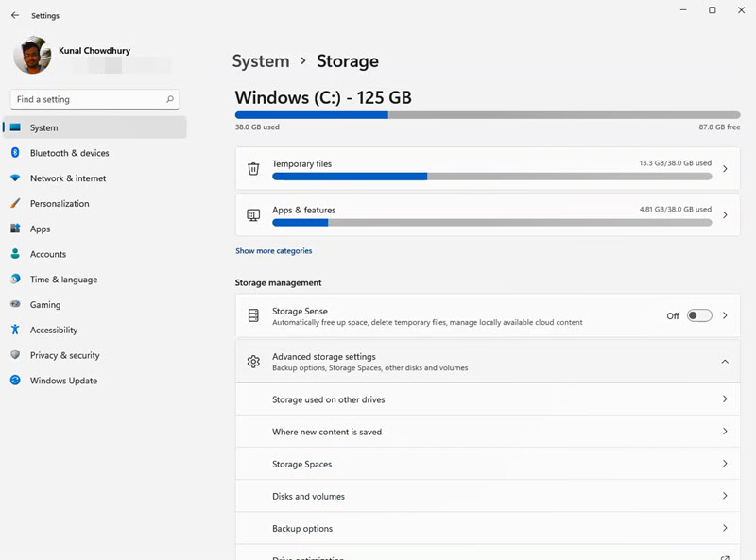Open Disks and volumes
Screen dimensions: 756x560
pyautogui.click(x=488, y=497)
